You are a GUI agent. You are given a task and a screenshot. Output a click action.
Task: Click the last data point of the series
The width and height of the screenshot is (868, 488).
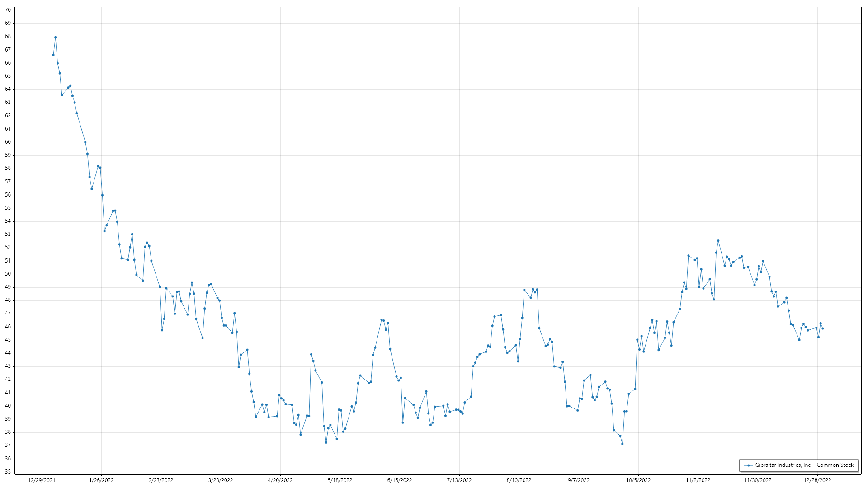click(x=822, y=328)
